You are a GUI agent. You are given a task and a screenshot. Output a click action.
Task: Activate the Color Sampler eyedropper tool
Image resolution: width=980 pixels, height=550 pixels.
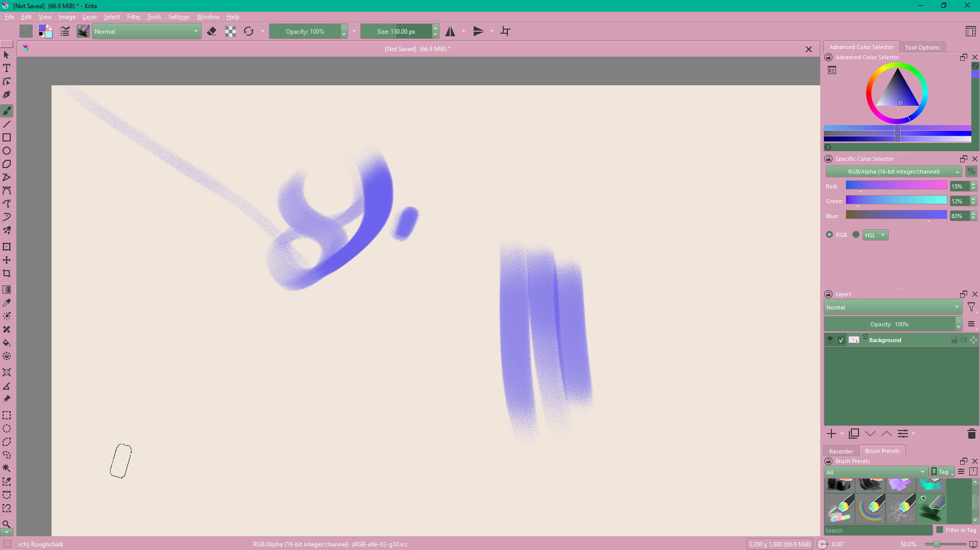[x=7, y=303]
